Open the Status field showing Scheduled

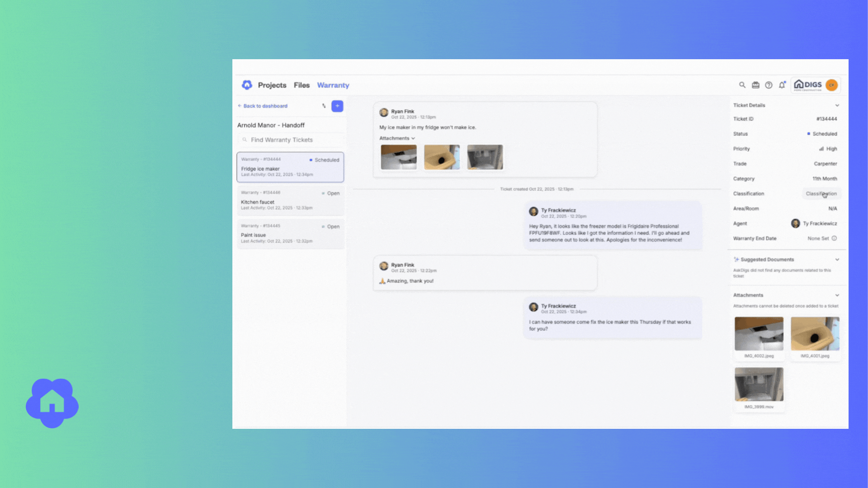[822, 134]
